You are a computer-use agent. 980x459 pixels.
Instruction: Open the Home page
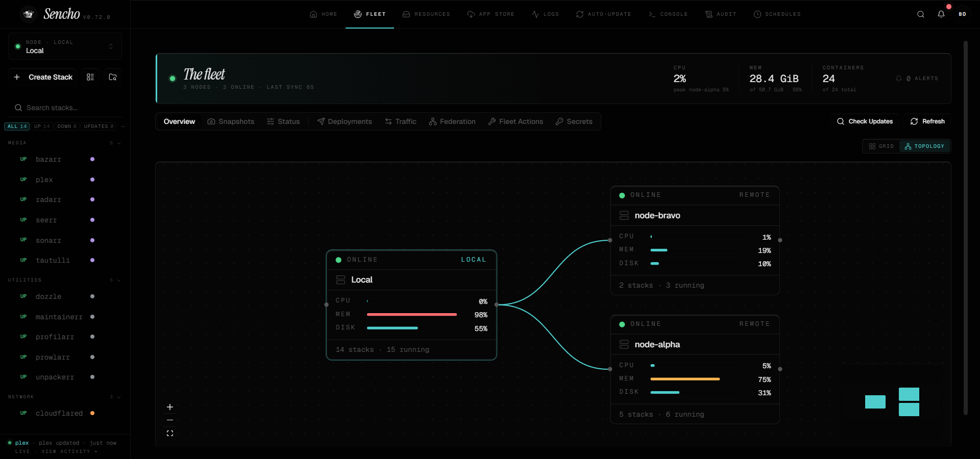[324, 14]
